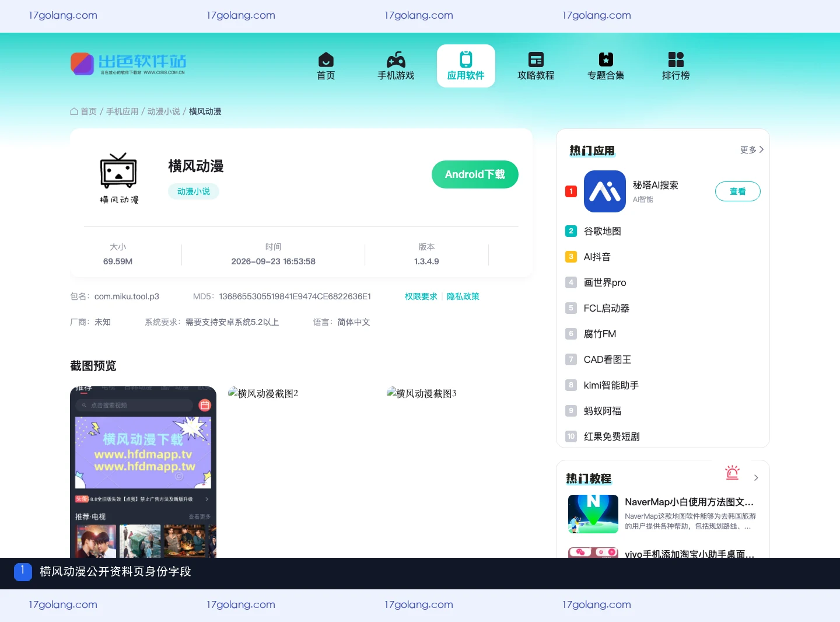This screenshot has width=840, height=622.
Task: Click the red rank 1 badge
Action: click(571, 191)
